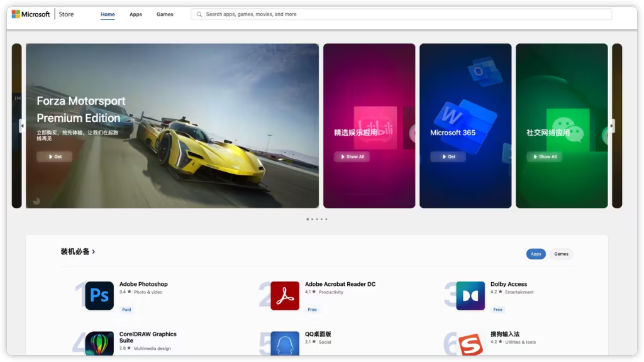This screenshot has width=644, height=362.
Task: Switch to the Games tab
Action: [165, 14]
